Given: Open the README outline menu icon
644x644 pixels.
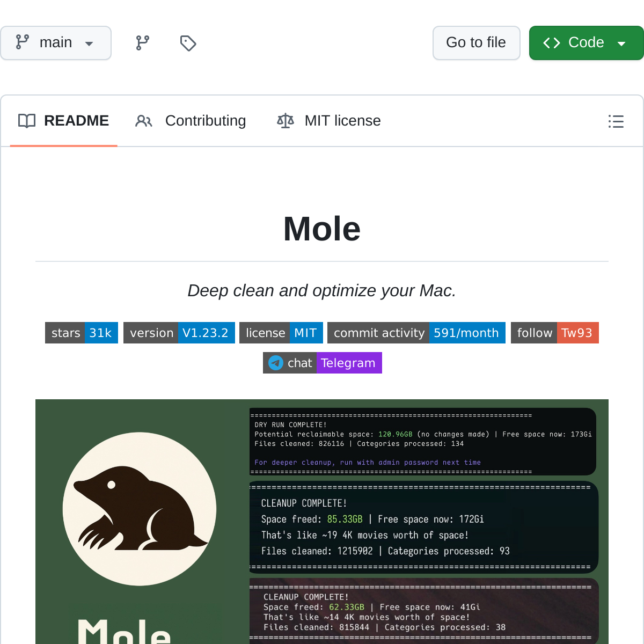Looking at the screenshot, I should (x=616, y=121).
